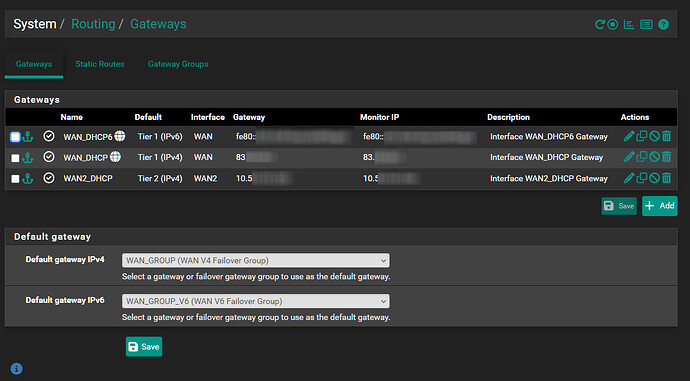Click the Routing breadcrumb link
The height and width of the screenshot is (381, 690).
[93, 24]
